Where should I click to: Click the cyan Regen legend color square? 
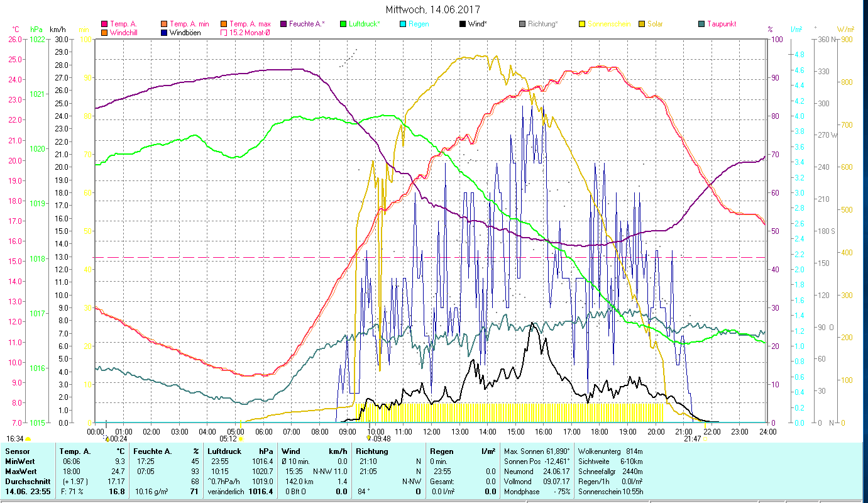(x=403, y=24)
